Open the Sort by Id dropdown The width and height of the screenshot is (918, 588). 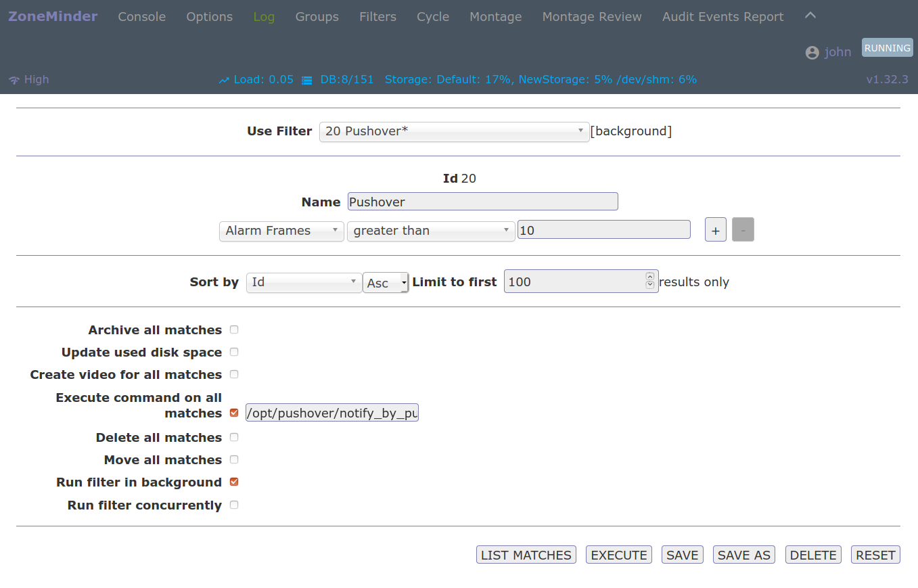tap(304, 282)
